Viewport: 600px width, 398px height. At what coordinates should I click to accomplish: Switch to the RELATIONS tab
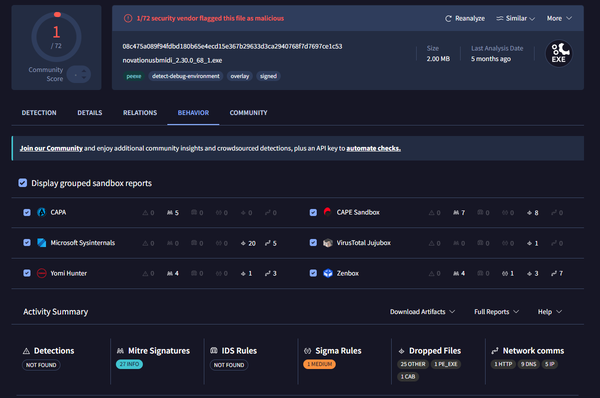[x=140, y=113]
